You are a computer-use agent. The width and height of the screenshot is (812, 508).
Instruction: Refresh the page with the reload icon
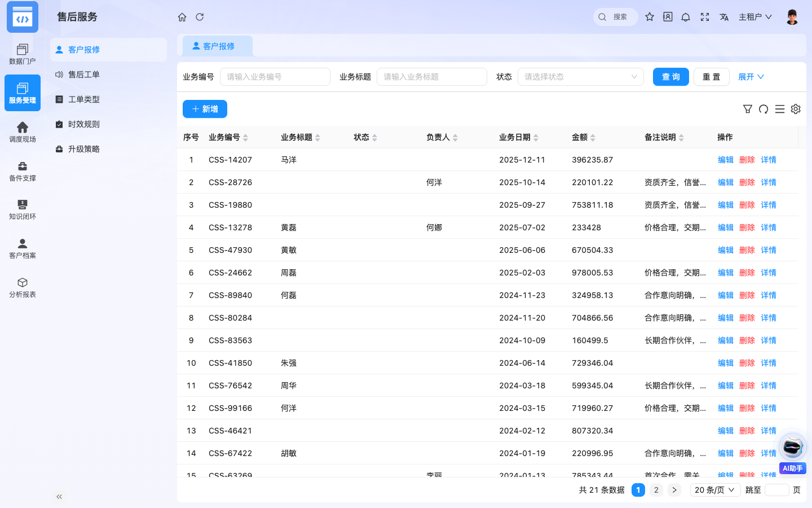tap(200, 17)
